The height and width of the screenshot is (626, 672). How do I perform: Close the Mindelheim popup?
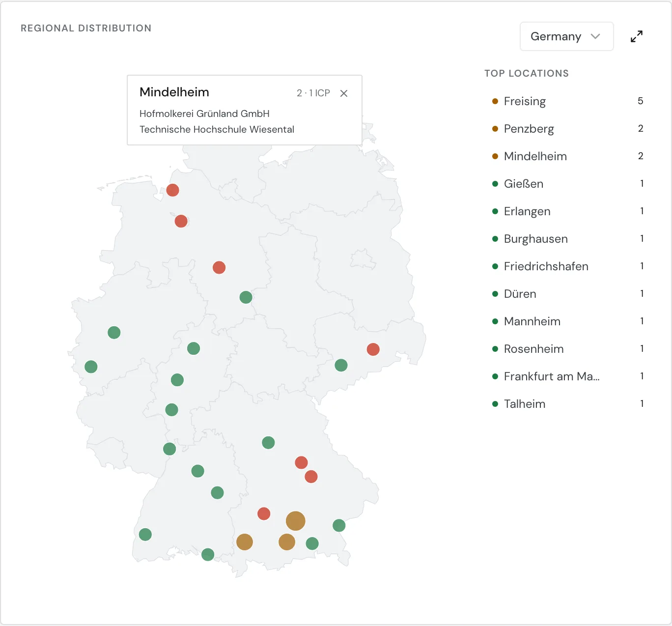(344, 93)
